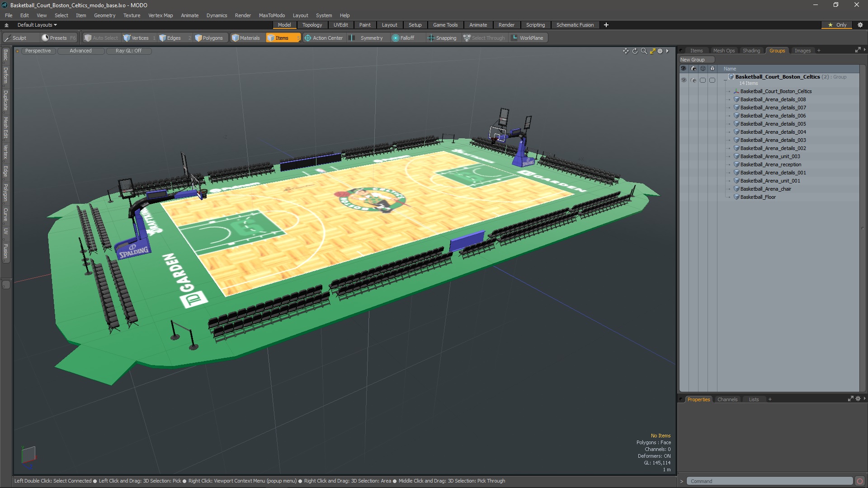868x488 pixels.
Task: Switch to the Lists tab
Action: pyautogui.click(x=754, y=399)
